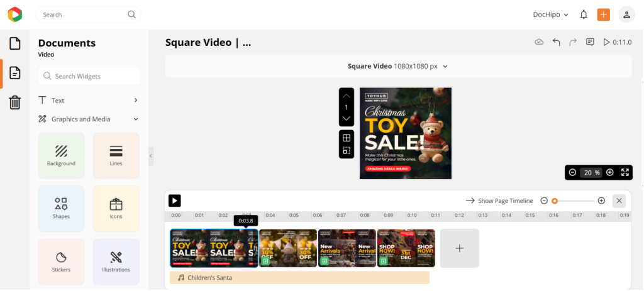Click the DocHipo logo icon
Image resolution: width=644 pixels, height=291 pixels.
(15, 14)
